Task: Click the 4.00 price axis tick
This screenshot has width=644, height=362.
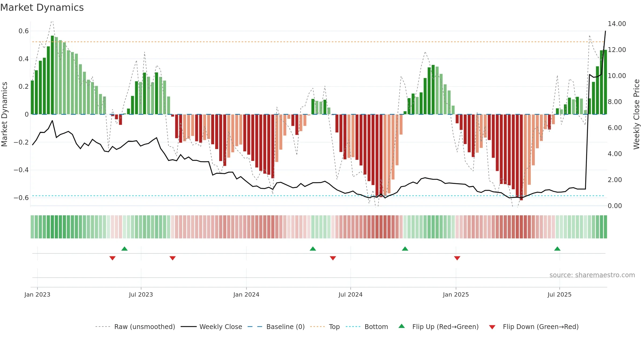Action: [x=615, y=154]
